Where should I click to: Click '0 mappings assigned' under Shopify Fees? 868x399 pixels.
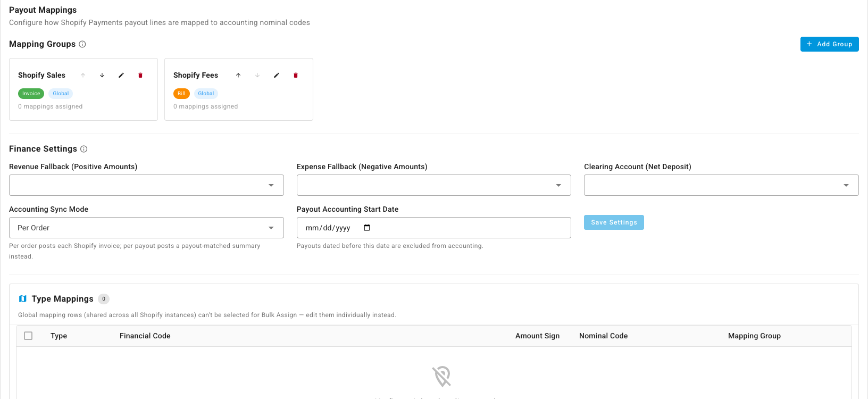(206, 106)
